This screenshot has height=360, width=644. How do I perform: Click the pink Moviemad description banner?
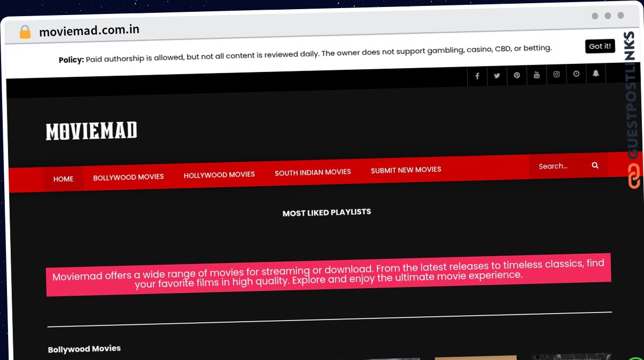[x=328, y=275]
